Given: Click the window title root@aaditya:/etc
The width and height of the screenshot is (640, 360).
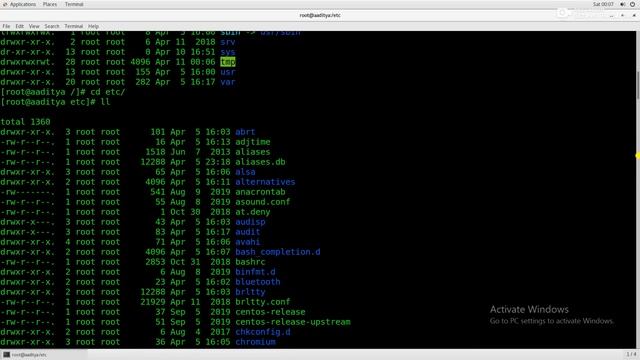Looking at the screenshot, I should (320, 15).
